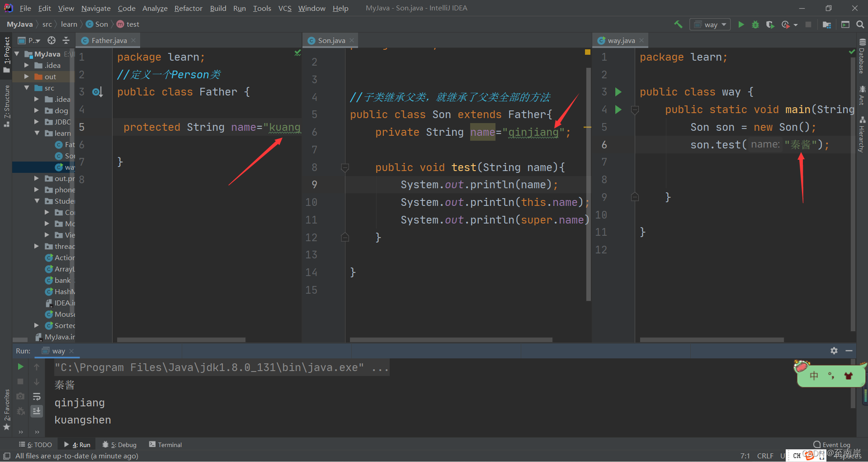Click the Run Anything toolbar icon

pyautogui.click(x=845, y=24)
